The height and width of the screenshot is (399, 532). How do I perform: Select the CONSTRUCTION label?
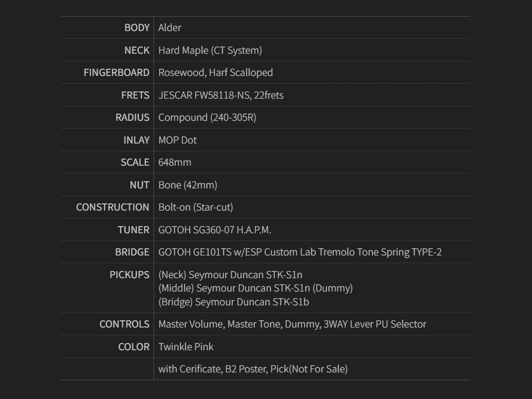(x=112, y=207)
